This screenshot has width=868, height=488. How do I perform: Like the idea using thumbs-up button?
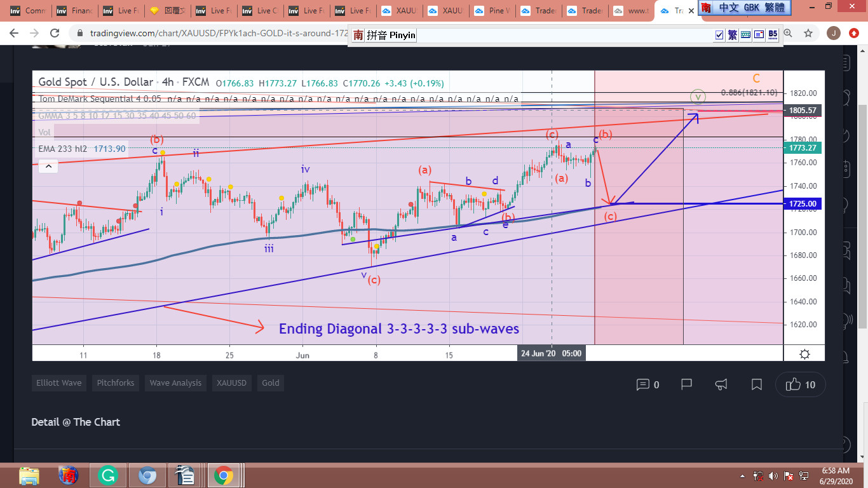(x=800, y=384)
